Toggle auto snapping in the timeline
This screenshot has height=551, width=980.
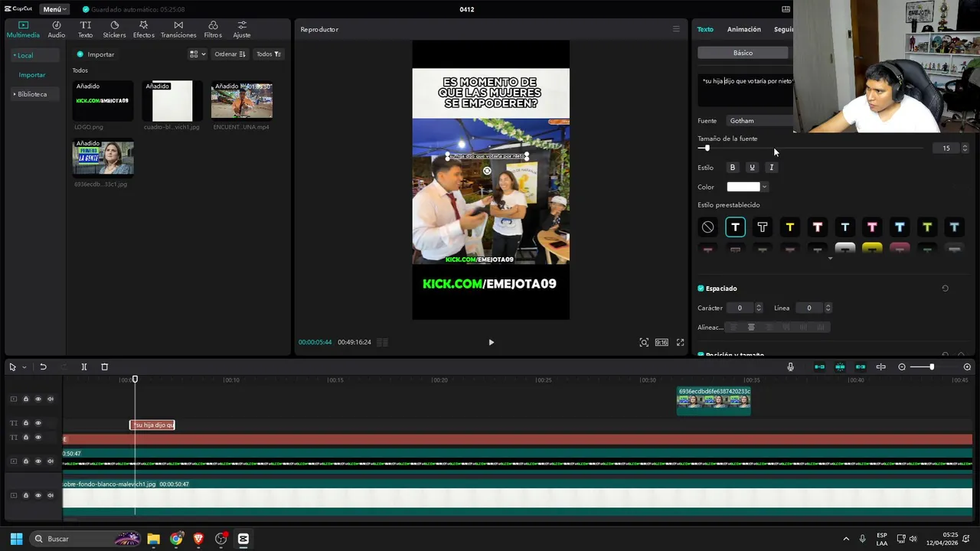click(840, 367)
